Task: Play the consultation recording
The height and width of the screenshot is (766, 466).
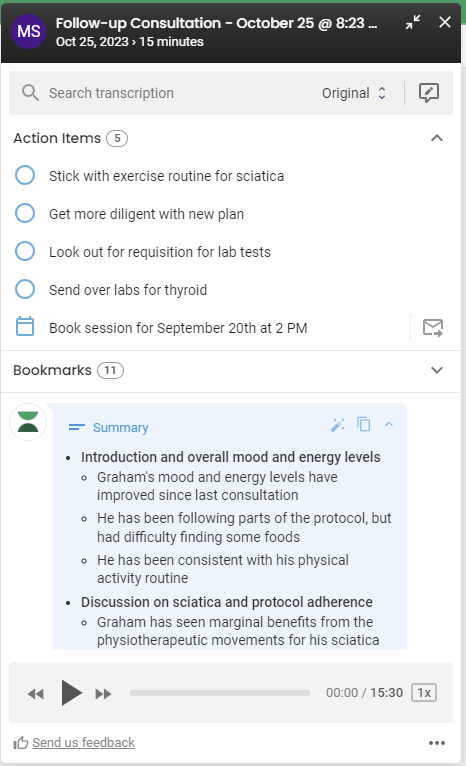Action: (x=71, y=693)
